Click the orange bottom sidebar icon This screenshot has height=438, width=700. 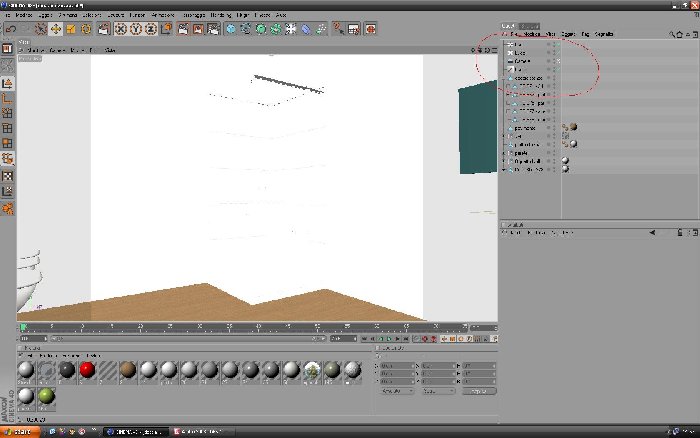coord(7,208)
